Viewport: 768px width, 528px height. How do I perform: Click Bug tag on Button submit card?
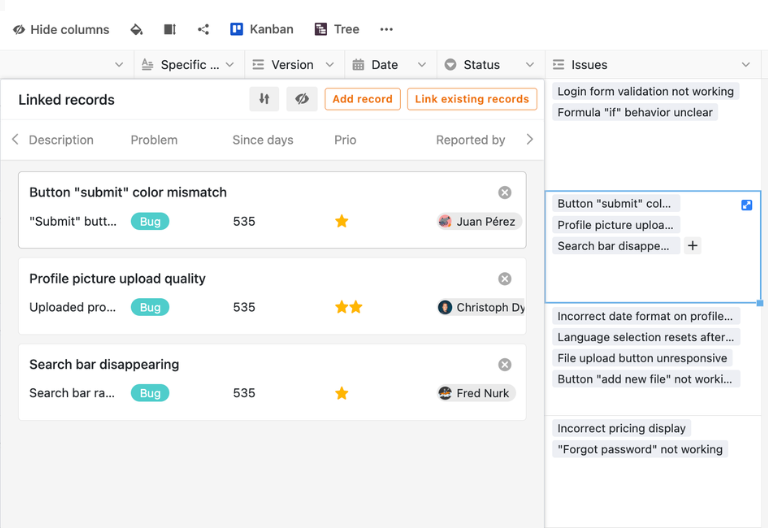[x=150, y=221]
